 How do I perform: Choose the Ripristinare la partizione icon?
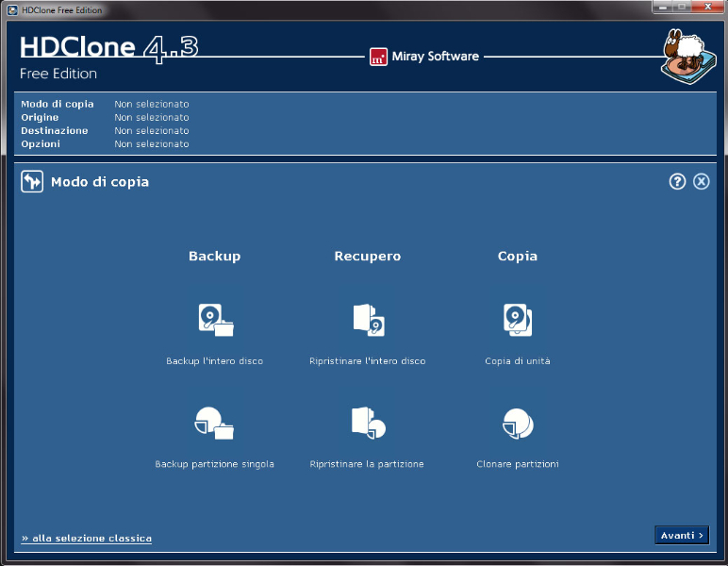[368, 424]
